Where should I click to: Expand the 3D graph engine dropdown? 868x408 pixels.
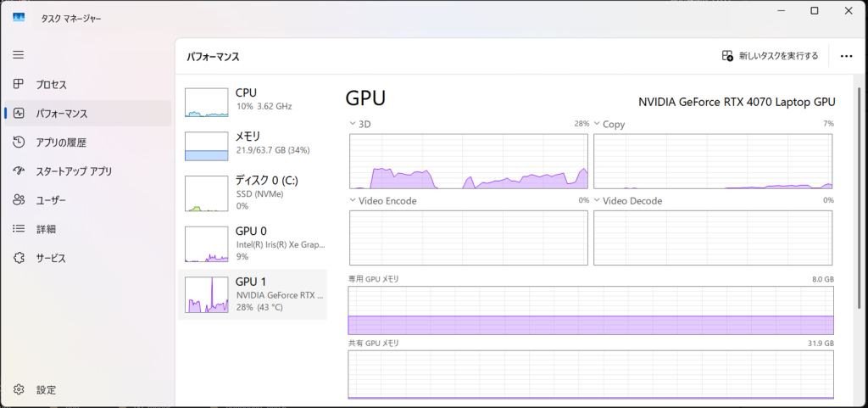point(353,124)
